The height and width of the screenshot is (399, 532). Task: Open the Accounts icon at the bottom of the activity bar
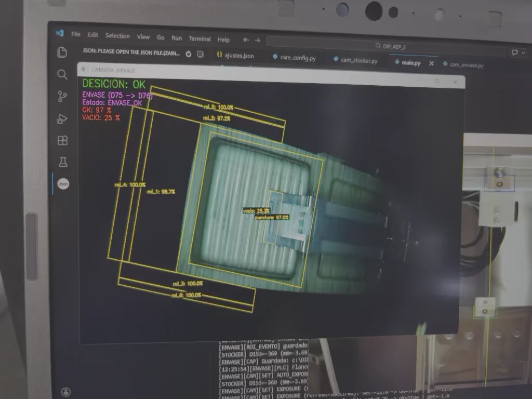click(x=66, y=392)
